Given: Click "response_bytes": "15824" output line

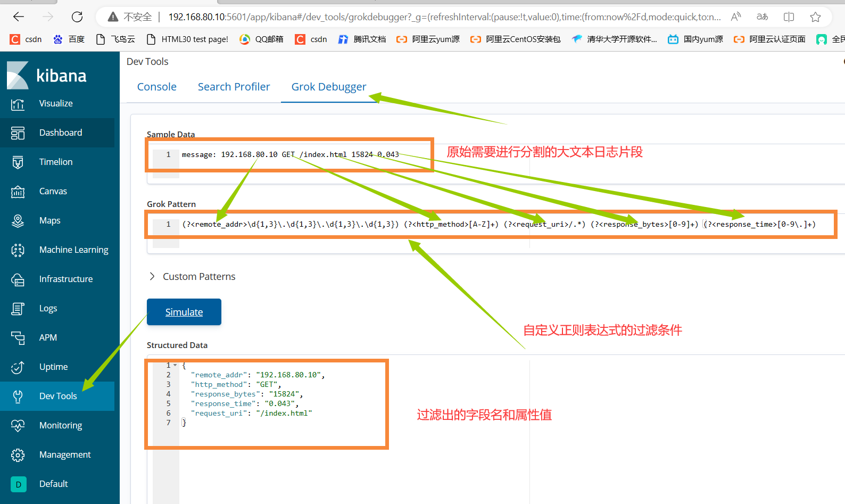Looking at the screenshot, I should coord(247,394).
